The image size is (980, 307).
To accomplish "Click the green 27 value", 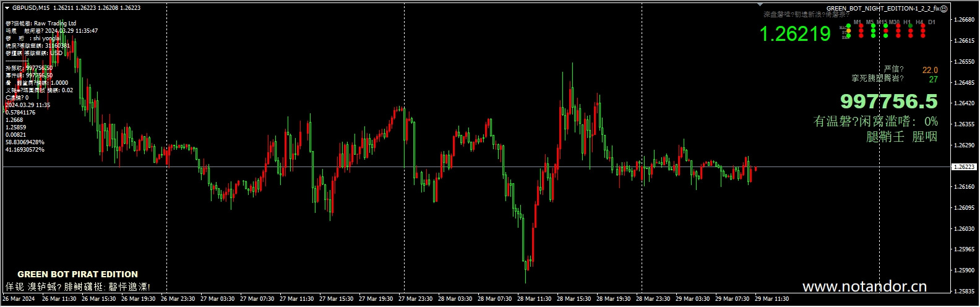I will [934, 79].
